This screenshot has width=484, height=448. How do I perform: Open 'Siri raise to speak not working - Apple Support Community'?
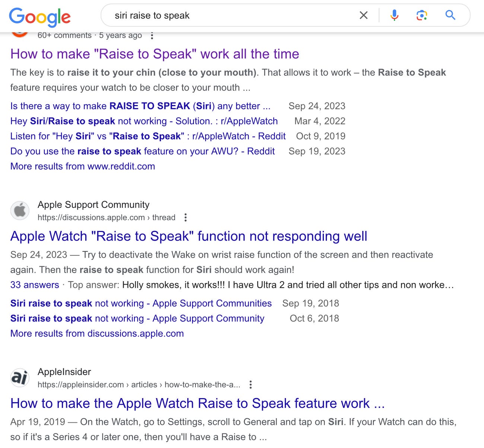click(x=137, y=318)
